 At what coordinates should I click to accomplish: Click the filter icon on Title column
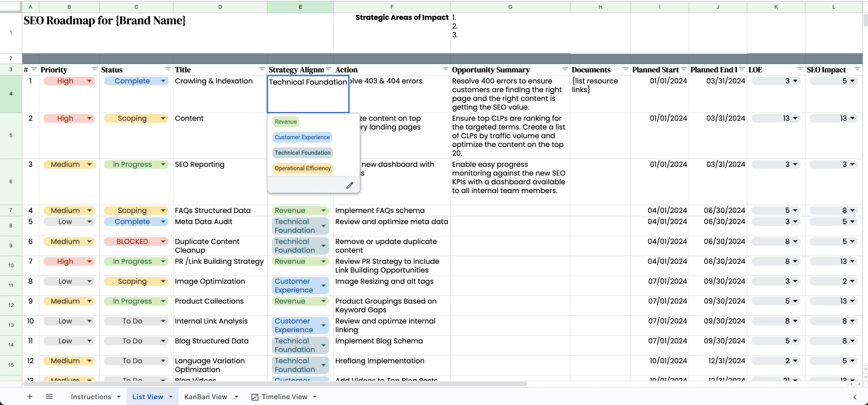pos(261,69)
